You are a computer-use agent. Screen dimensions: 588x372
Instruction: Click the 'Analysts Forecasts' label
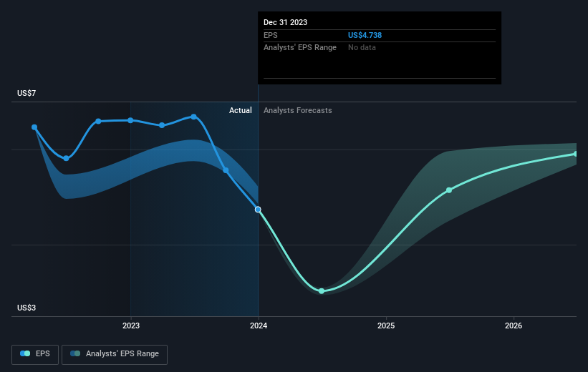298,110
